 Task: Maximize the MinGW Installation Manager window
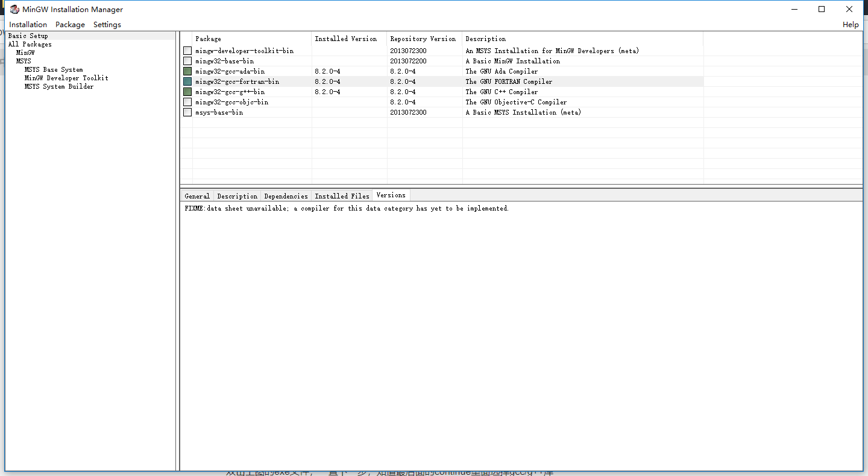tap(822, 9)
